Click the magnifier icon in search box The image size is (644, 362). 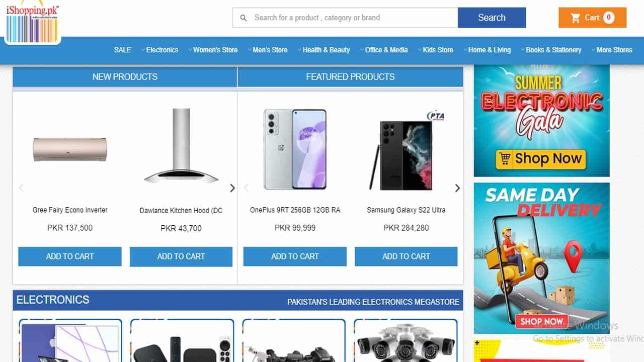pyautogui.click(x=244, y=18)
